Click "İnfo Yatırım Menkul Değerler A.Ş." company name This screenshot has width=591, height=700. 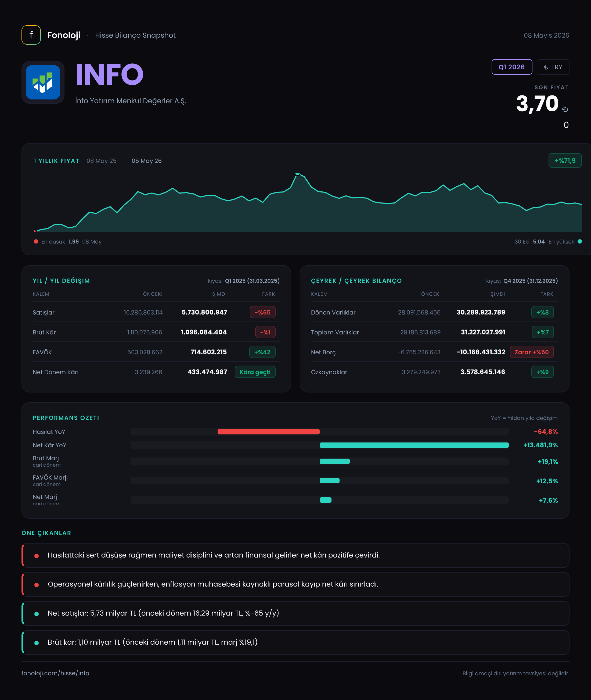point(131,101)
